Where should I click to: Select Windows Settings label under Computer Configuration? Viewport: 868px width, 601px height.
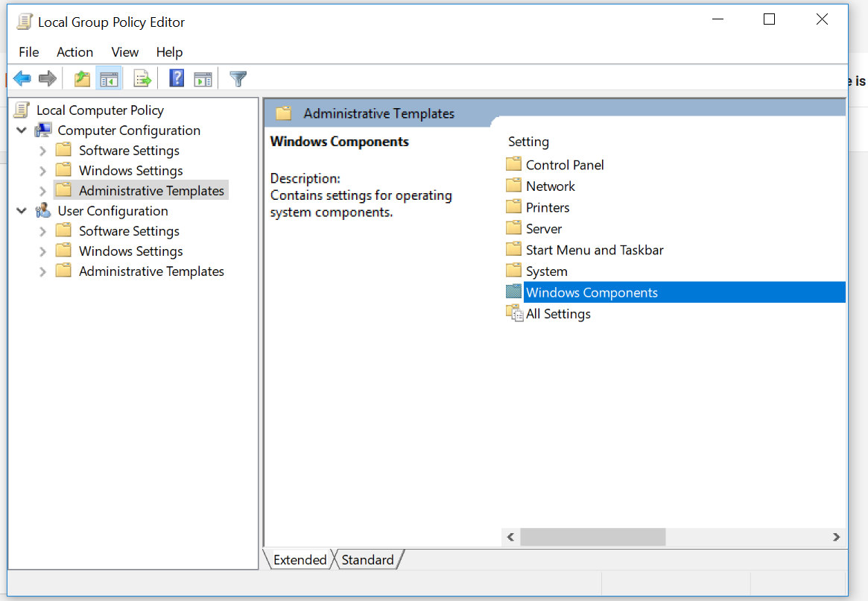coord(130,171)
